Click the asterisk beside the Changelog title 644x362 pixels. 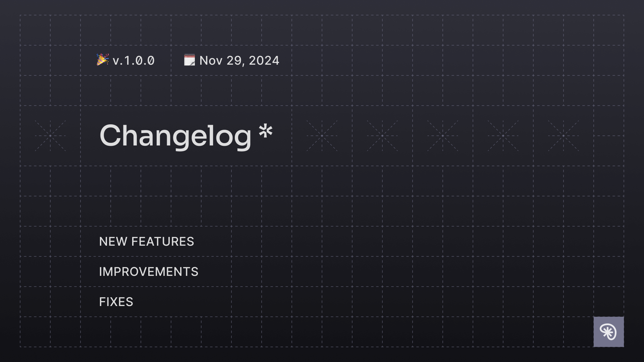266,131
